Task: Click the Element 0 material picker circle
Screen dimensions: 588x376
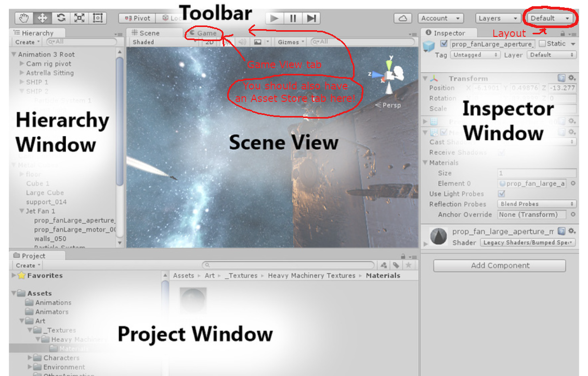Action: pos(573,183)
